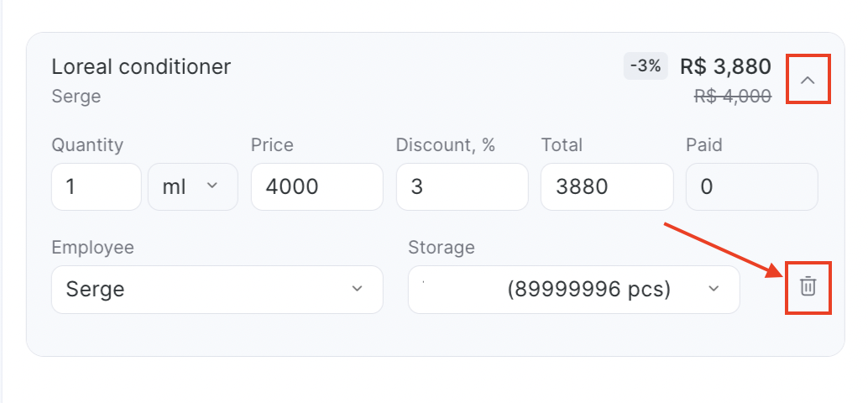Collapse the Loreal conditioner card
This screenshot has height=403, width=868.
click(808, 80)
